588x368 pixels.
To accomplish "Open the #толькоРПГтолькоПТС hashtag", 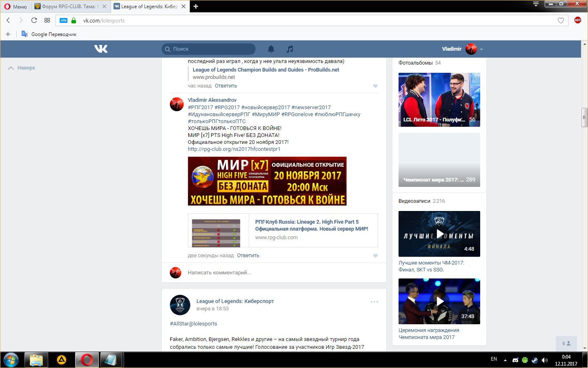I will pos(217,121).
